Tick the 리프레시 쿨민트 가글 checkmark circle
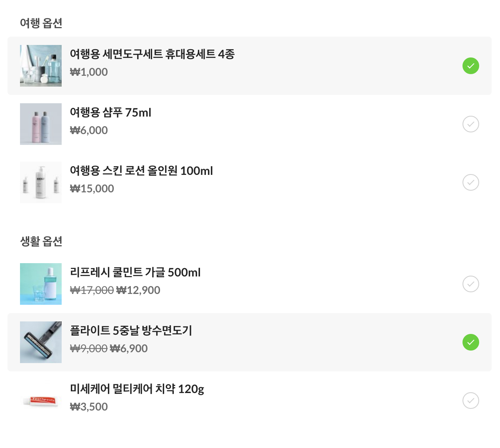500x448 pixels. click(470, 284)
